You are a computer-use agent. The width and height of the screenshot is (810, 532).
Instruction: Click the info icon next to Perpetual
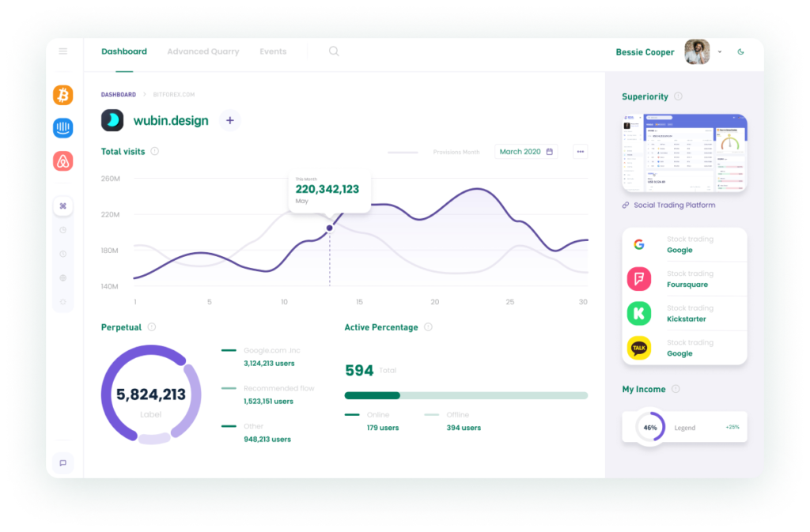pos(151,326)
